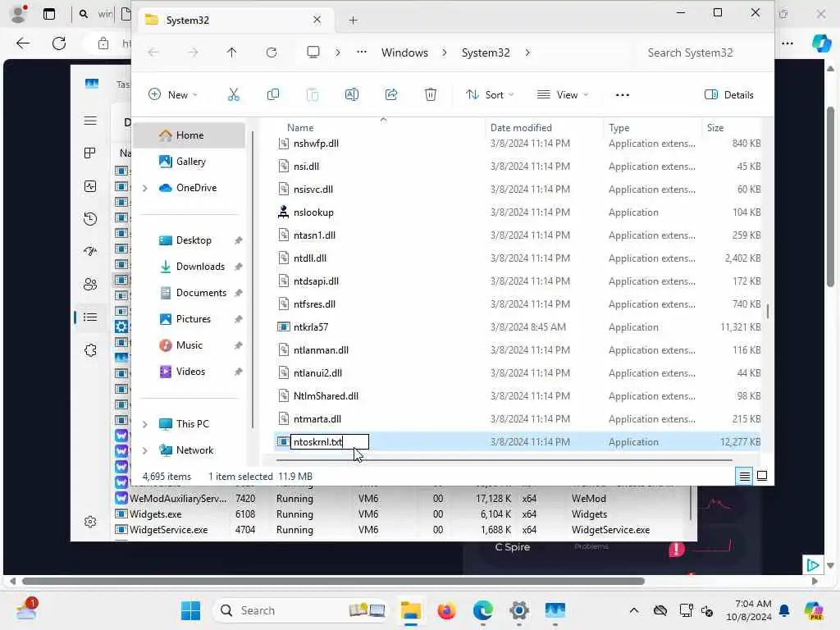
Task: Click the Cut scissors icon in toolbar
Action: click(234, 95)
